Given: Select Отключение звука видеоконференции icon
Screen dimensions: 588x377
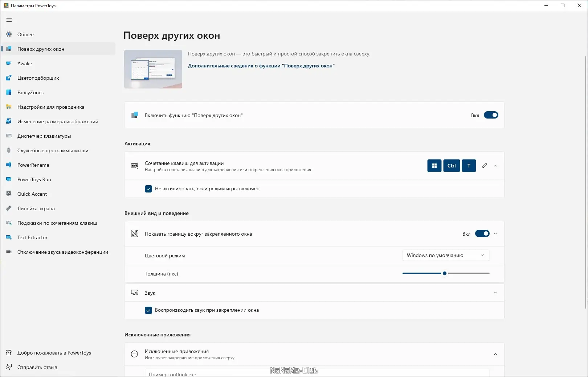Looking at the screenshot, I should [x=9, y=252].
